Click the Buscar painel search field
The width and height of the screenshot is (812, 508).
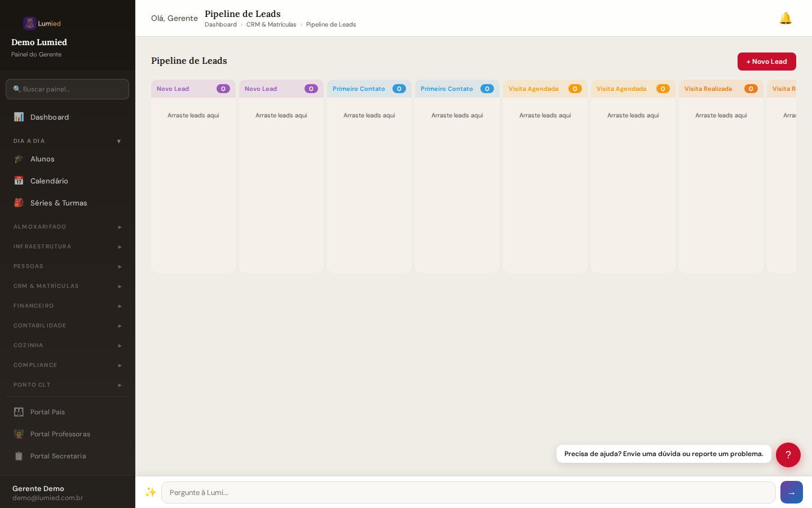[68, 89]
